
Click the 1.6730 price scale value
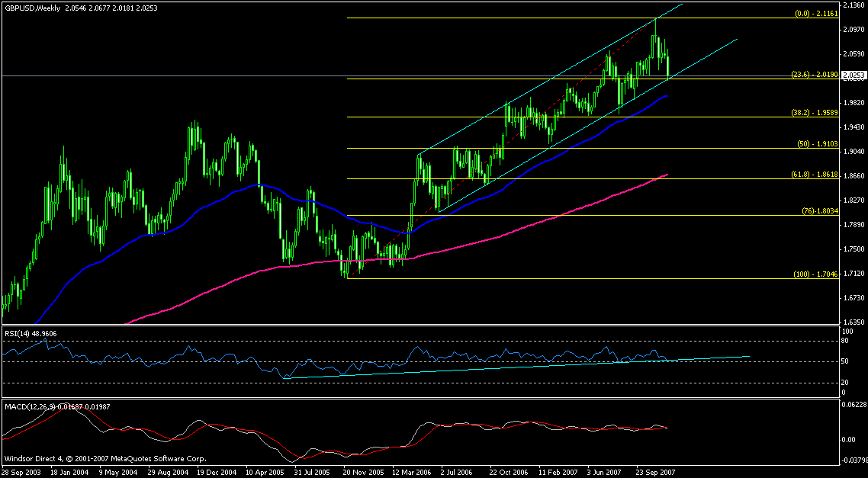coord(853,297)
